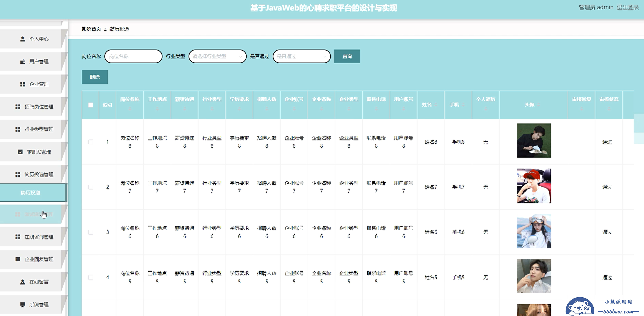Viewport: 644px width, 316px height.
Task: Select the 简历投递 submenu item
Action: [31, 192]
